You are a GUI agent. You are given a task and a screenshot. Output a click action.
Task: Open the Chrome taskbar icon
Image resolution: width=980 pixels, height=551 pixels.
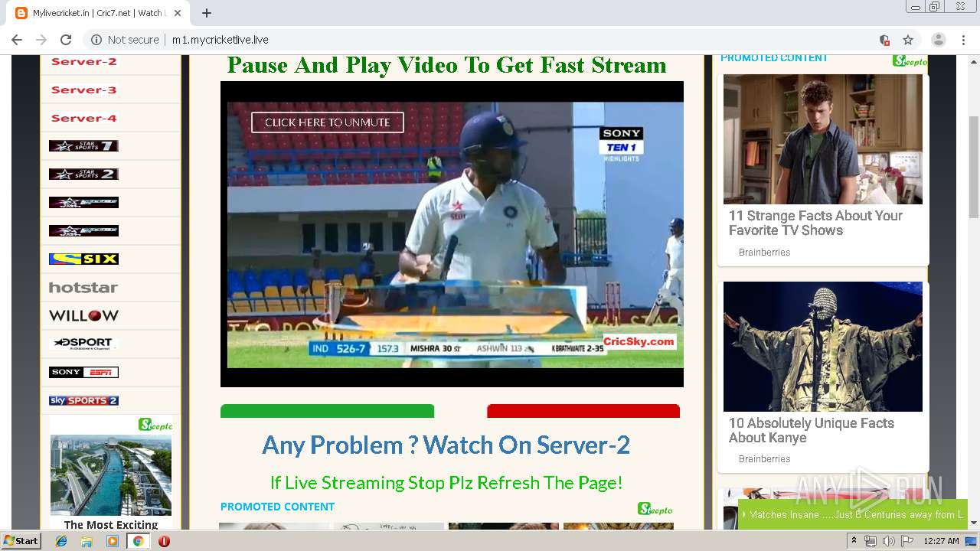click(x=138, y=541)
